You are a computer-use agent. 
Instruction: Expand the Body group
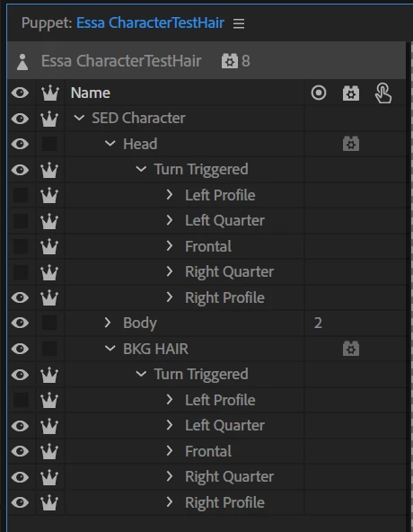click(x=108, y=323)
